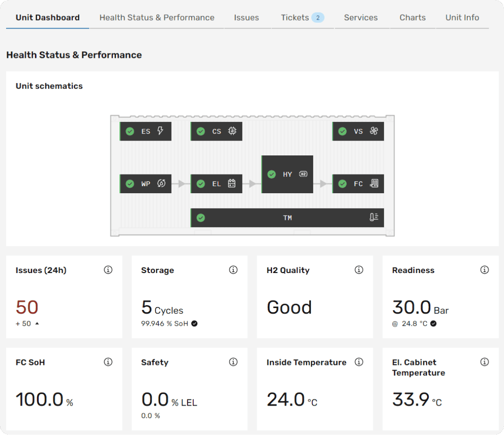Click the green status check on EL
This screenshot has width=504, height=435.
coord(201,183)
